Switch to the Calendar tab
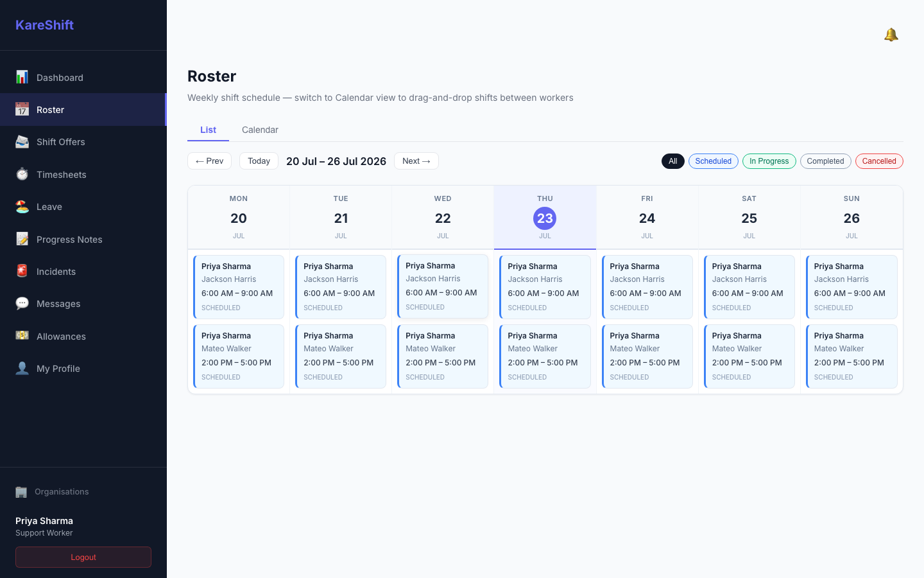924x578 pixels. [x=260, y=130]
